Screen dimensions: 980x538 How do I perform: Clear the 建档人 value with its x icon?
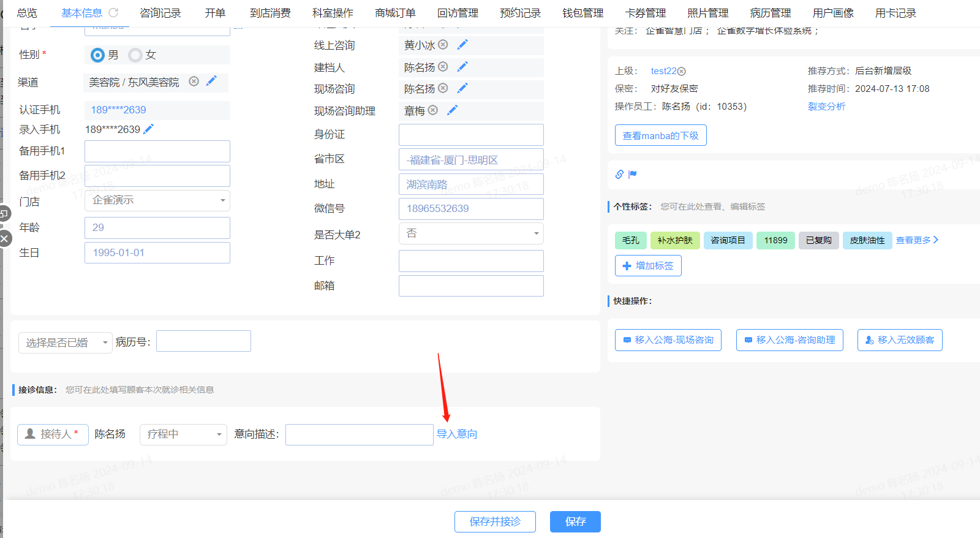pyautogui.click(x=443, y=67)
